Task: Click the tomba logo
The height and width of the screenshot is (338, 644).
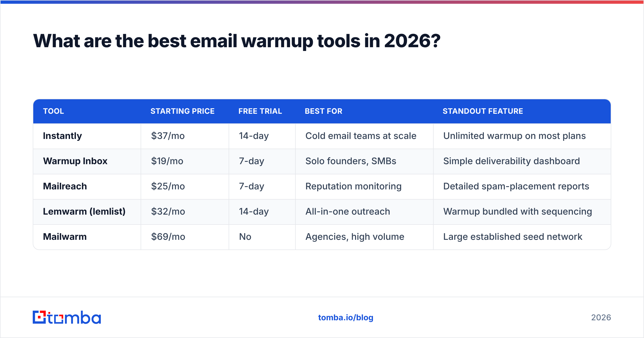Action: (x=67, y=317)
